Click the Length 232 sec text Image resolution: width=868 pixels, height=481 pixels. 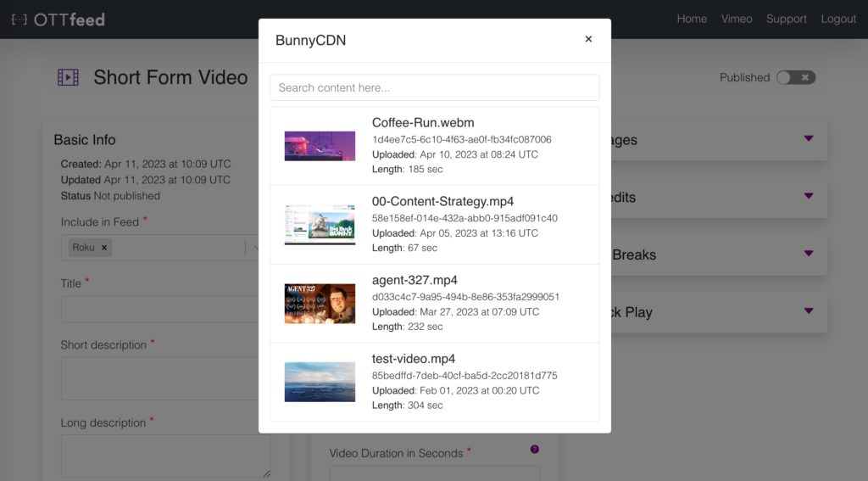408,327
